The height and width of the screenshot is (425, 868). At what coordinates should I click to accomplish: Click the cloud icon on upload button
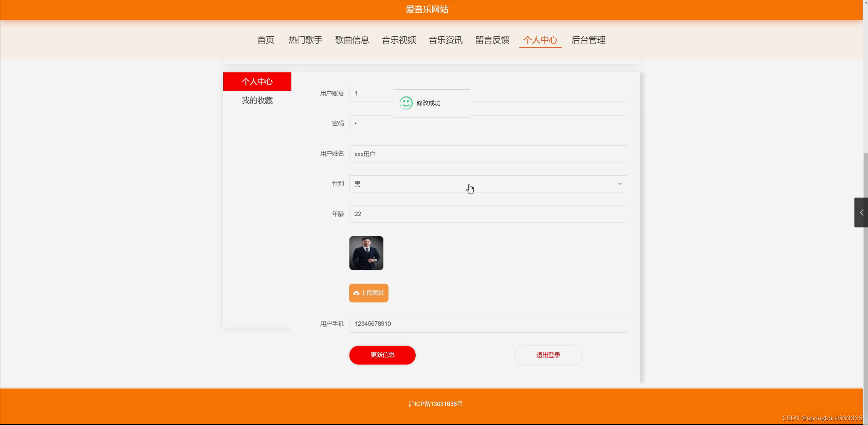click(356, 293)
